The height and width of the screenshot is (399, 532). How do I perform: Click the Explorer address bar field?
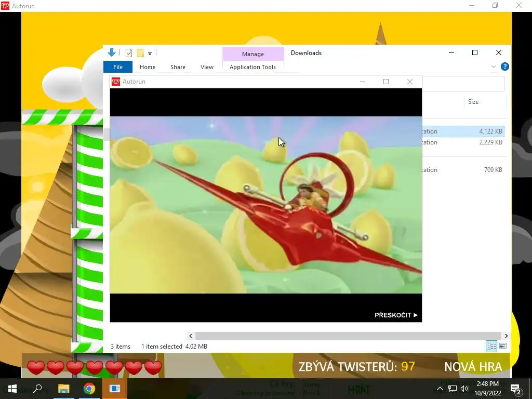pos(463,84)
